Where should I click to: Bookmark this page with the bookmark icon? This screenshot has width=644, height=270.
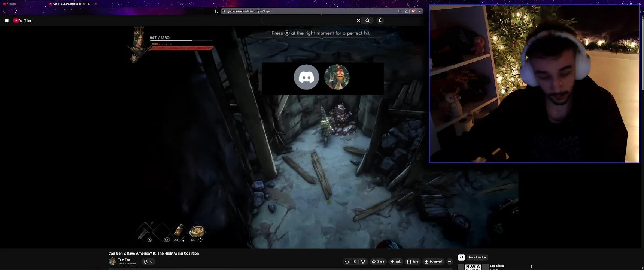[x=216, y=11]
